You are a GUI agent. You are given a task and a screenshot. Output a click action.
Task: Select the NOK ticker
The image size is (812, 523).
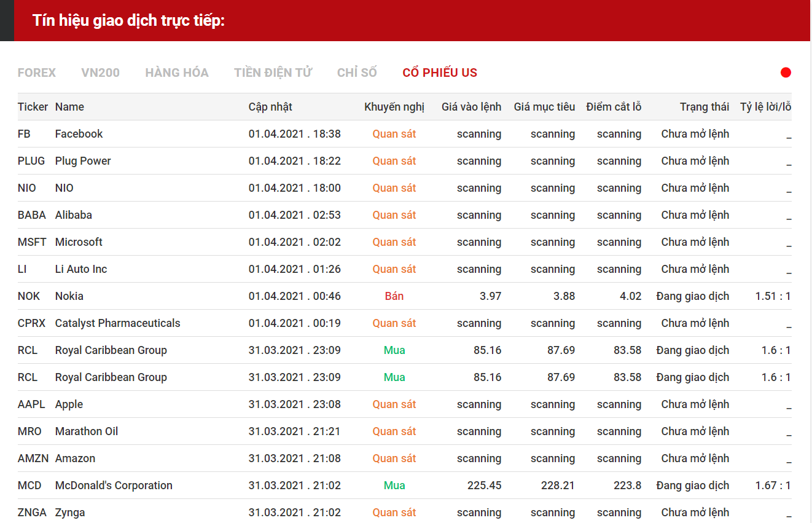[x=29, y=296]
